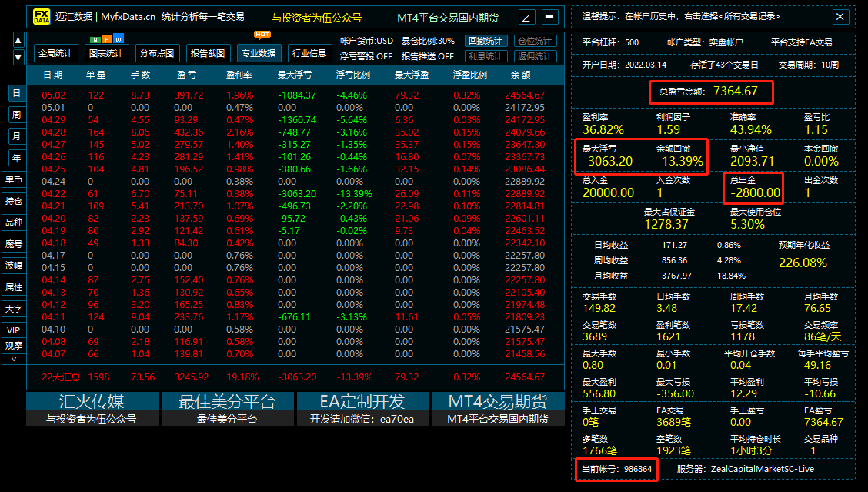Select the 04.22 date row

(x=295, y=194)
